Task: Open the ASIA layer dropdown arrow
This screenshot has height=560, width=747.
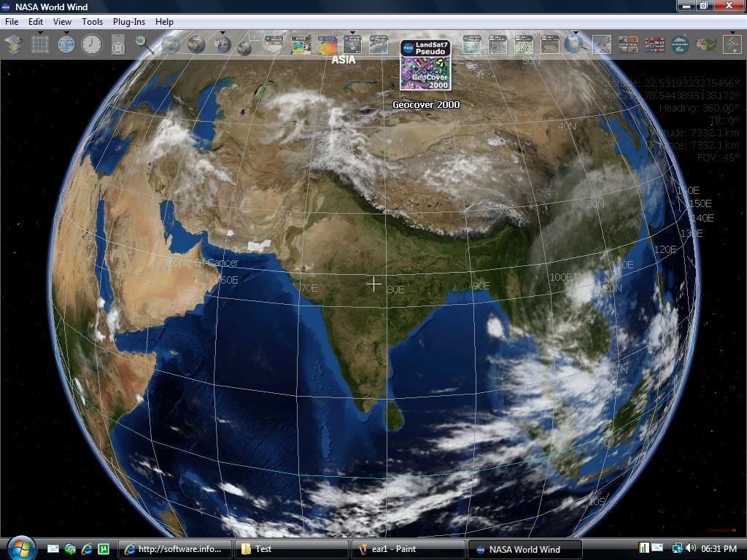Action: [x=352, y=33]
